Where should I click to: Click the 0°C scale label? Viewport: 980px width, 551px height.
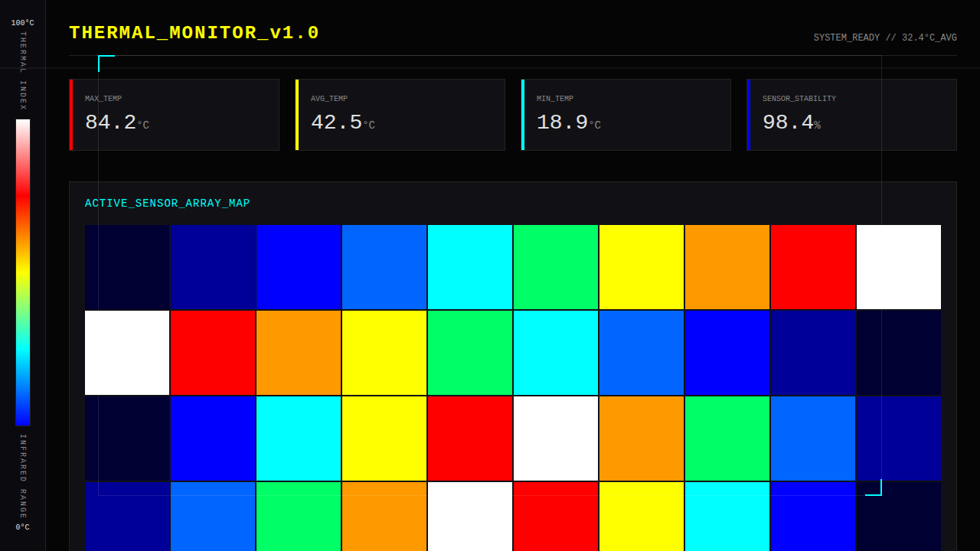point(22,527)
